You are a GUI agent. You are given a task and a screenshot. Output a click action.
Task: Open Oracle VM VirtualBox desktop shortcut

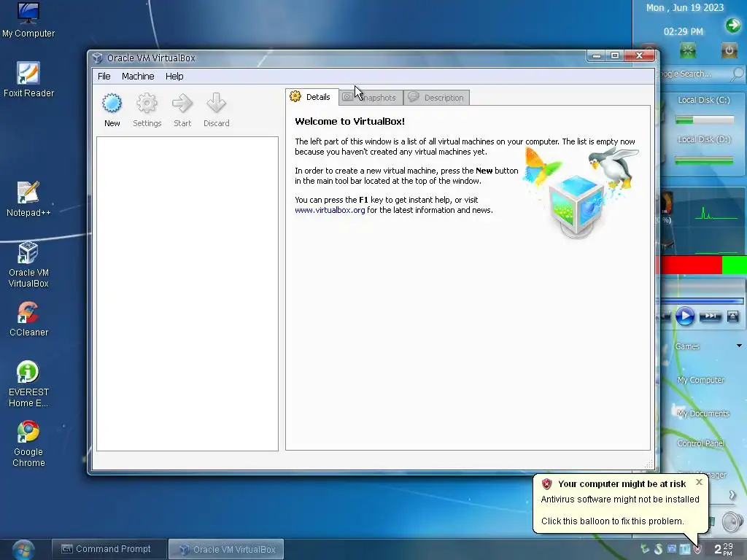coord(28,264)
